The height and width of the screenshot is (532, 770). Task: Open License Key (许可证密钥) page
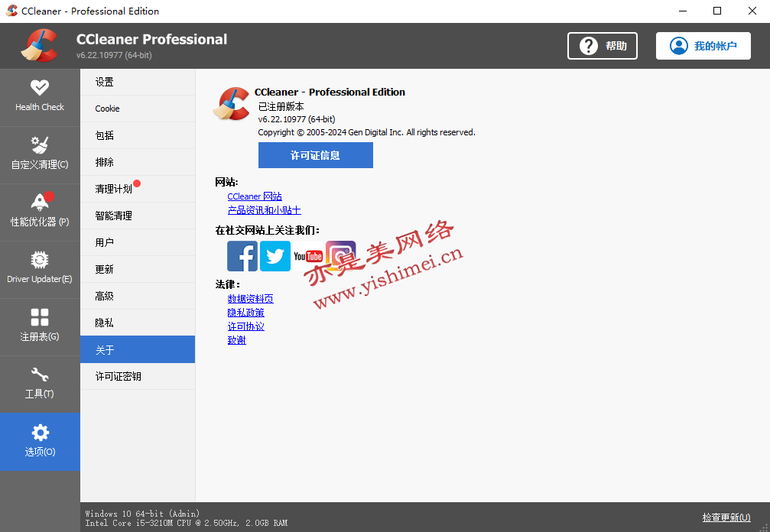point(138,376)
